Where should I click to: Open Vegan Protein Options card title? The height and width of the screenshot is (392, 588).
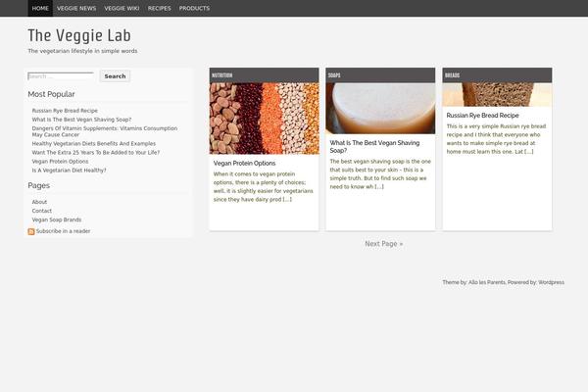pos(244,164)
